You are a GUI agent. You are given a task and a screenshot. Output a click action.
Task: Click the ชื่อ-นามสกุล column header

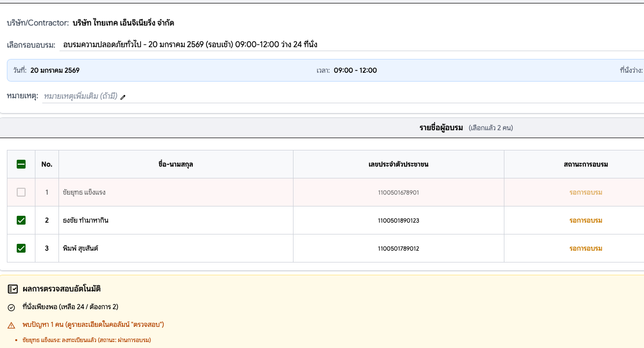176,164
